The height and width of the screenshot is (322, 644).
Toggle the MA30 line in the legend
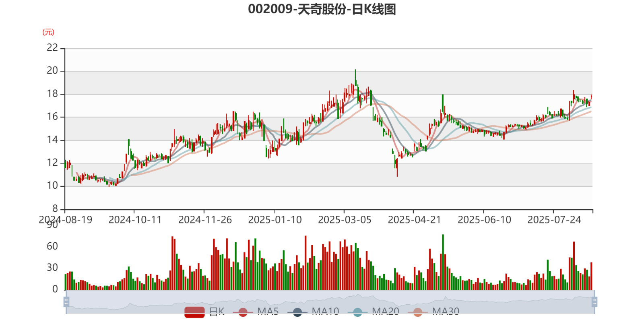pos(433,312)
